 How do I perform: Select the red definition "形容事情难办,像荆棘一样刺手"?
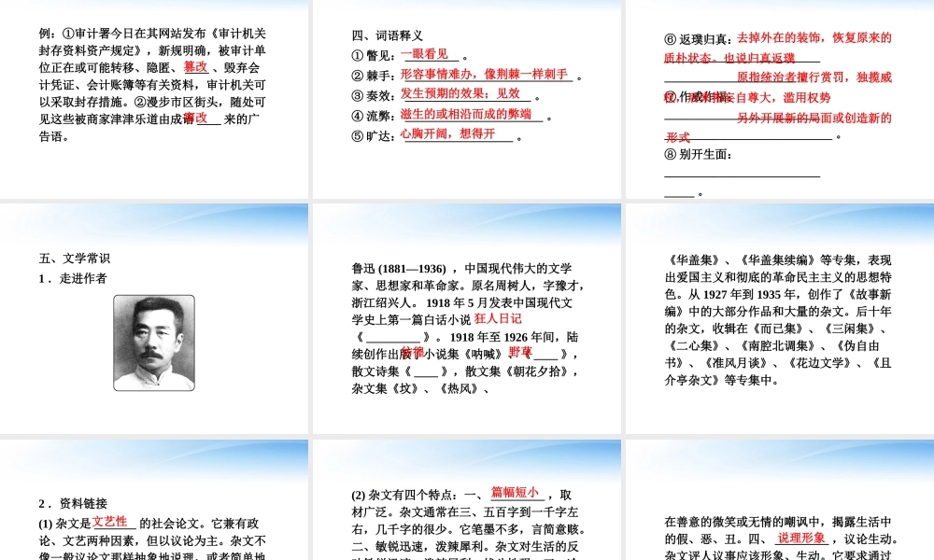(x=484, y=75)
